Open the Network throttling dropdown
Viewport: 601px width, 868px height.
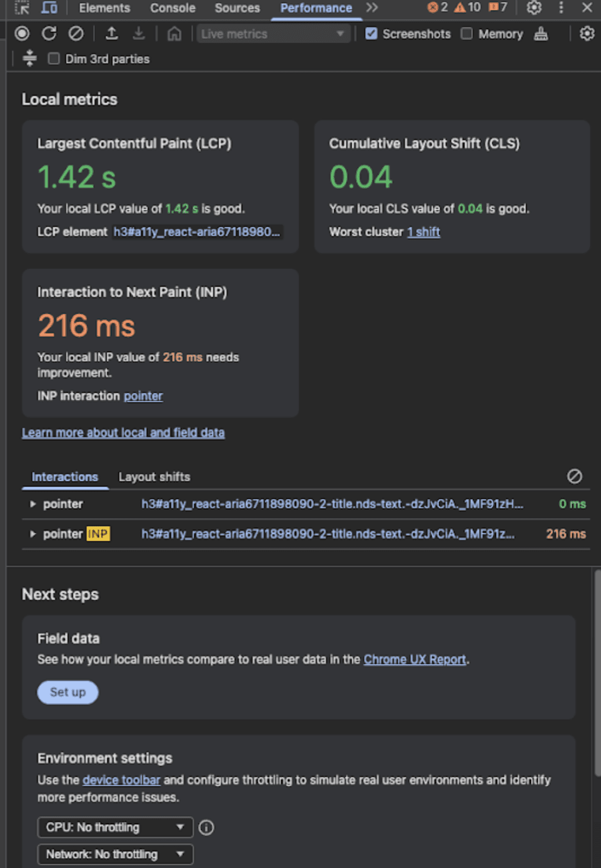[115, 854]
